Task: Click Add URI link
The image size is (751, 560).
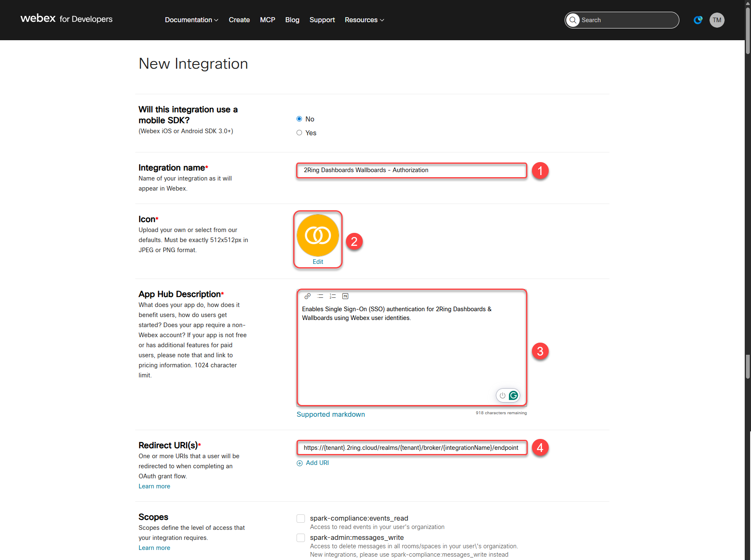Action: pyautogui.click(x=317, y=463)
